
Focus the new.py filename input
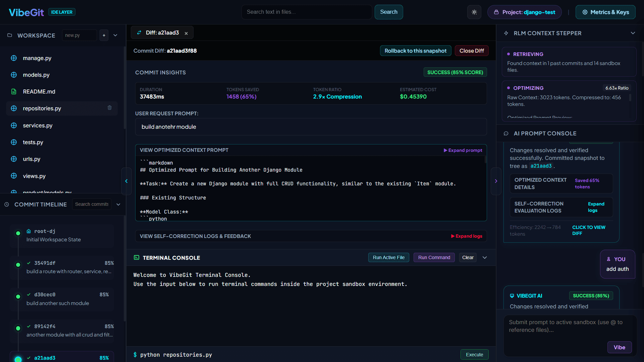(x=79, y=35)
